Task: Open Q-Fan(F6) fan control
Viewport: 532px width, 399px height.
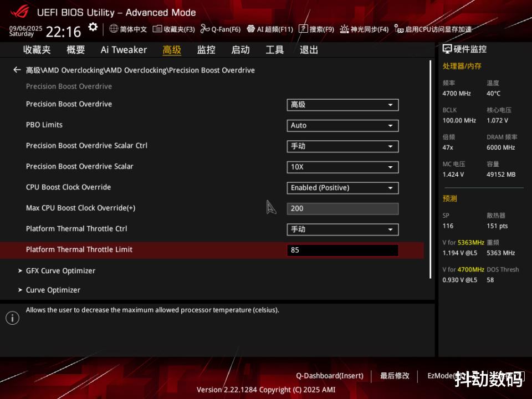Action: point(221,29)
